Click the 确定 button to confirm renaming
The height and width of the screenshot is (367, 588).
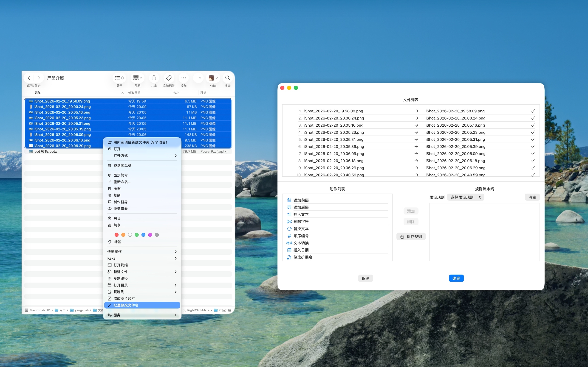pos(456,278)
